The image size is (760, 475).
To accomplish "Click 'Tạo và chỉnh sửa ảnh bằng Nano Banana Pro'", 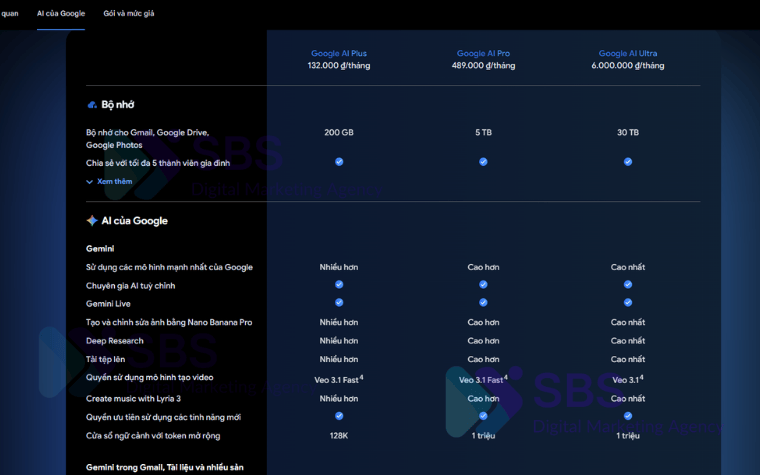I will 169,322.
